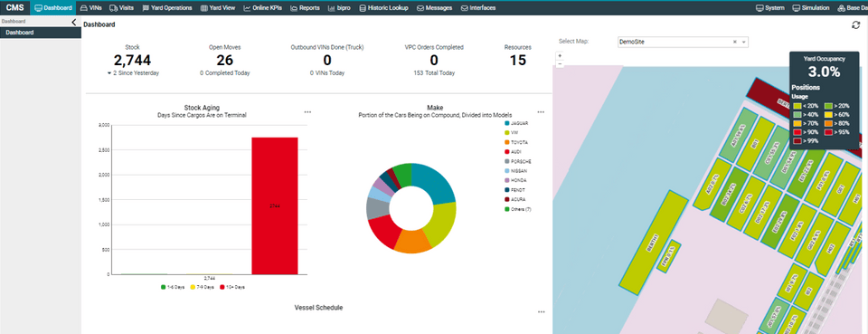Image resolution: width=868 pixels, height=334 pixels.
Task: Click the Stock value 2,744
Action: tap(132, 61)
